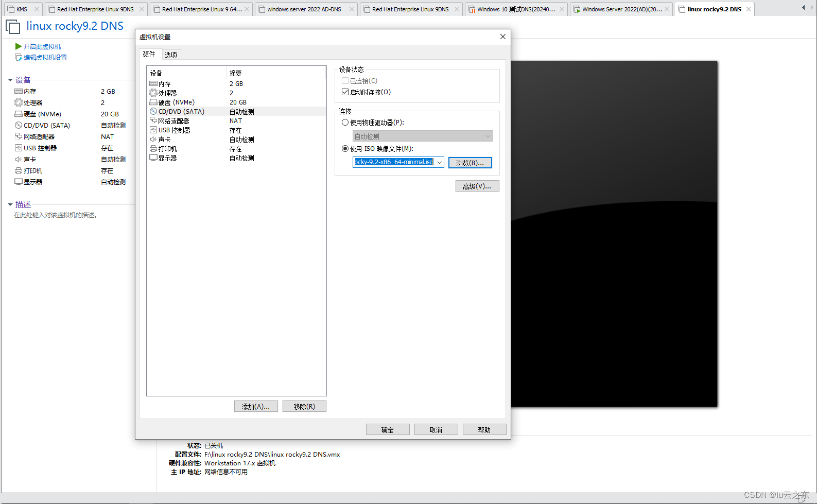Viewport: 817px width, 504px height.
Task: Select 内存 row in dialog device list
Action: [x=236, y=83]
